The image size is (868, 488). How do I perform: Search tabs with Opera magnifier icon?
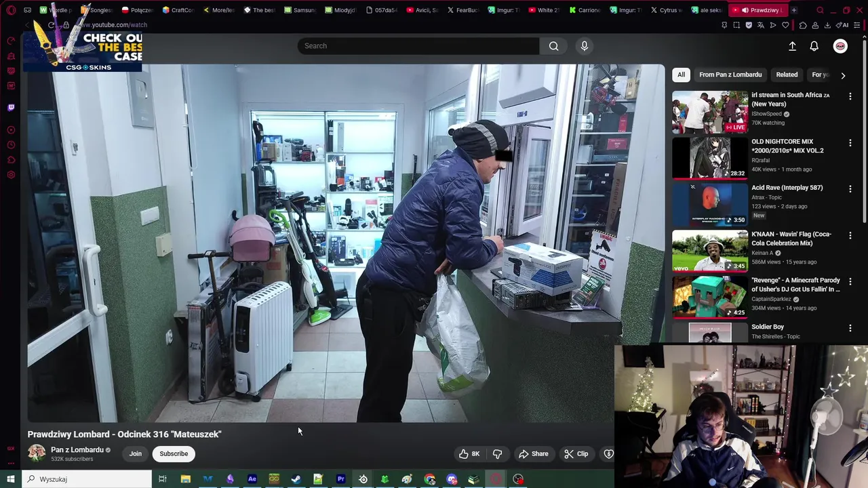[820, 10]
